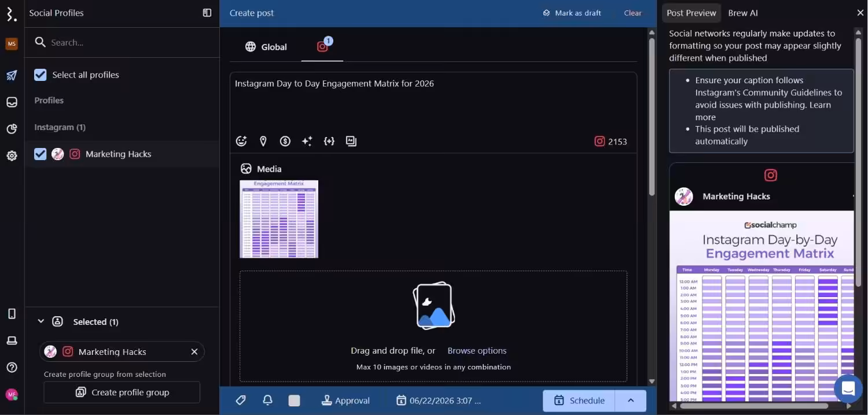Click the editor vertical scrollbar
Screen dimensions: 868x415
pyautogui.click(x=652, y=116)
